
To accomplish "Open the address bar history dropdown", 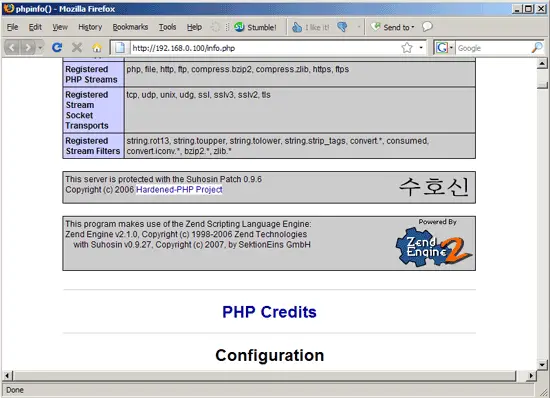I will [421, 48].
